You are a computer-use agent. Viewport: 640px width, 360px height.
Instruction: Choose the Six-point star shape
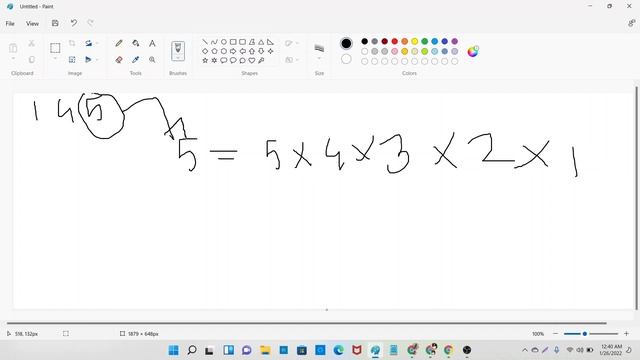(214, 60)
